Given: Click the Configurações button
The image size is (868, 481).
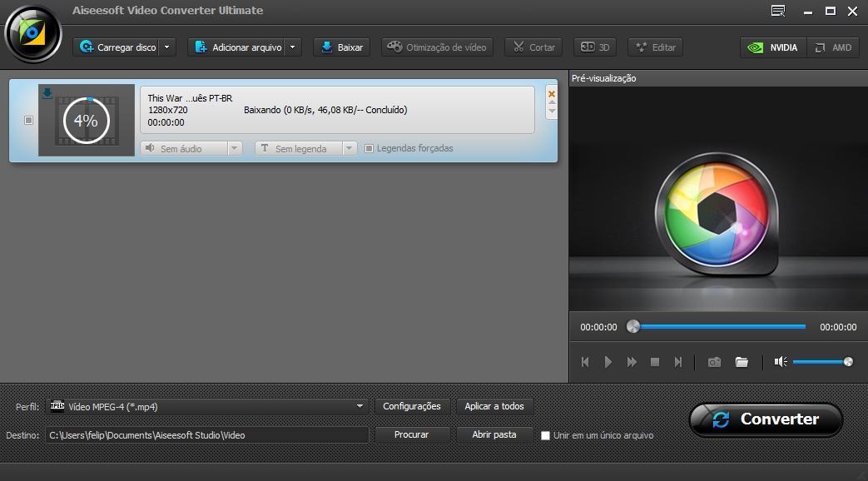Looking at the screenshot, I should (x=412, y=406).
